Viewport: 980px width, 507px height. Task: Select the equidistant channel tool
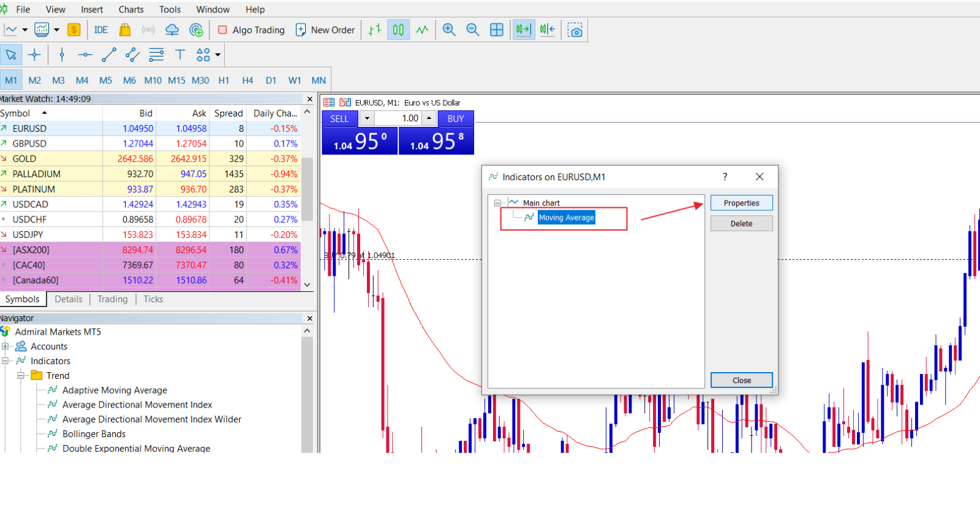coord(132,55)
